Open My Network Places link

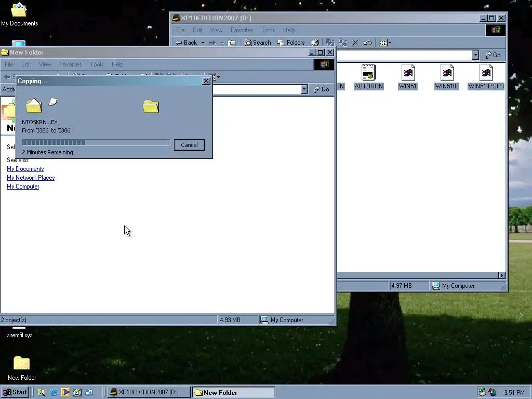[x=31, y=178]
